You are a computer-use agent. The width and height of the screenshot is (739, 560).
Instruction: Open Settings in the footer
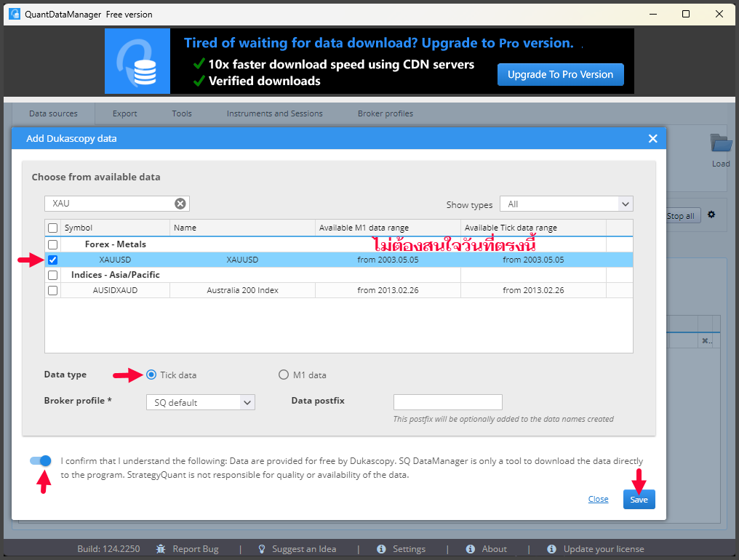(x=409, y=549)
